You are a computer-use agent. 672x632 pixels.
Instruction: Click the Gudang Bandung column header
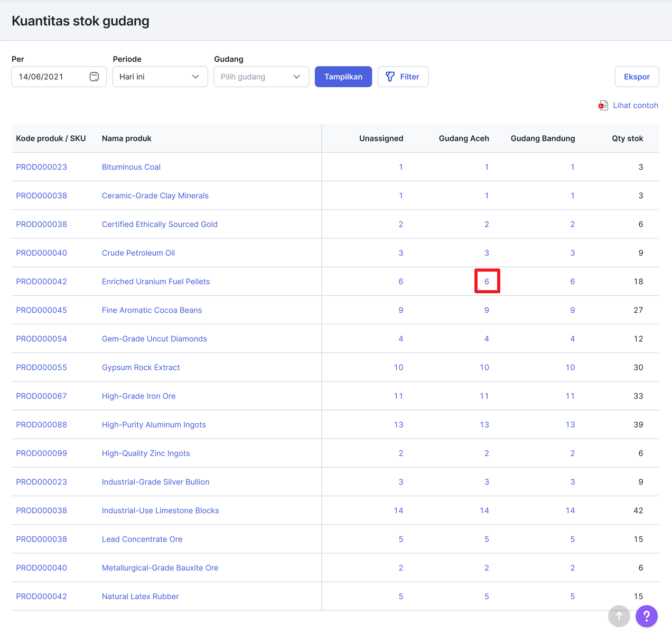coord(543,138)
